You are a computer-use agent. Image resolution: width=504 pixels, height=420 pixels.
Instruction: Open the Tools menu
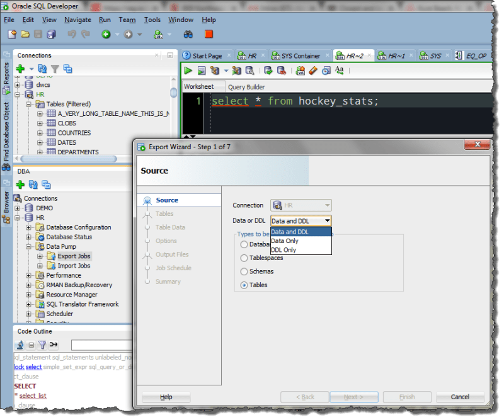[x=152, y=20]
